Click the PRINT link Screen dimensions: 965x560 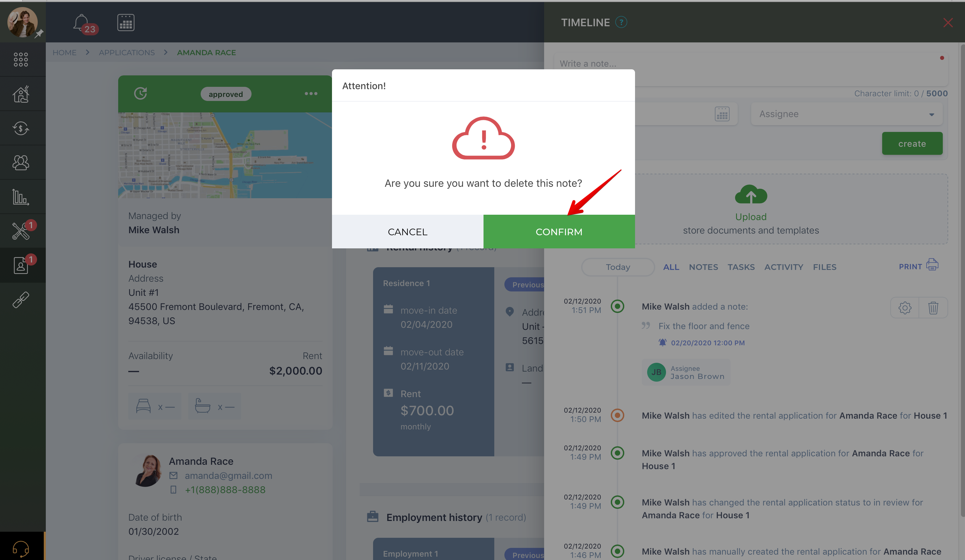click(918, 266)
